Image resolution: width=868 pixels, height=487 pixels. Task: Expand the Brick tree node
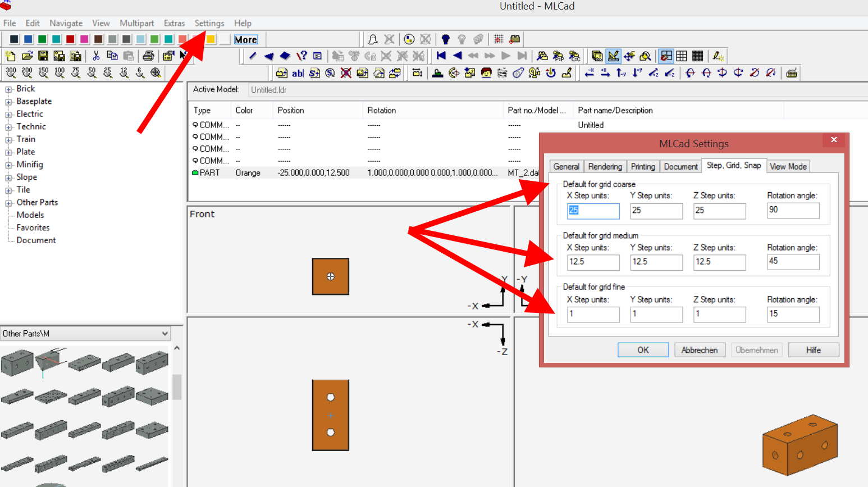tap(8, 89)
